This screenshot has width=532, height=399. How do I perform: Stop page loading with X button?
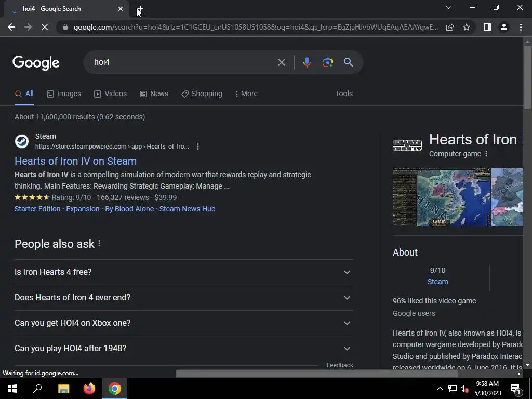click(45, 27)
